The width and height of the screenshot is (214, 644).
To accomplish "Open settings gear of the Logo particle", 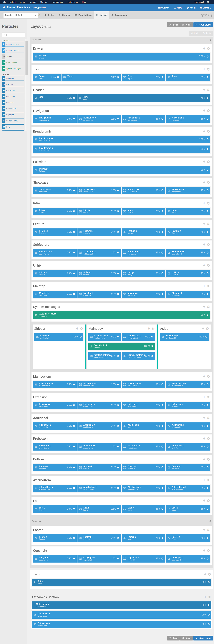I will coord(74,98).
